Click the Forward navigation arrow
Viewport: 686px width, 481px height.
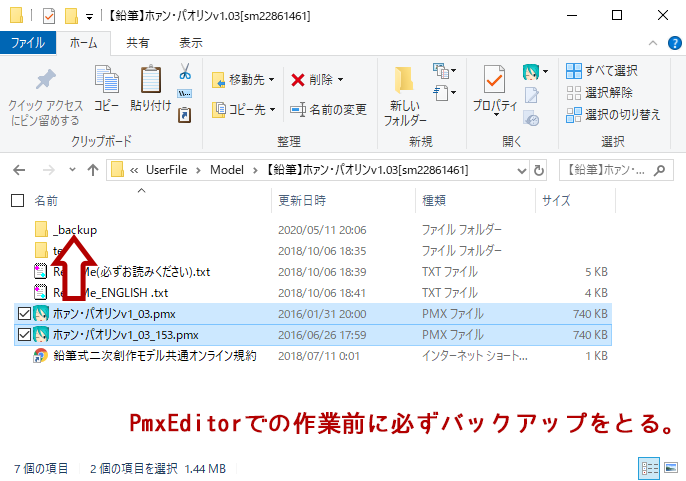[49, 170]
